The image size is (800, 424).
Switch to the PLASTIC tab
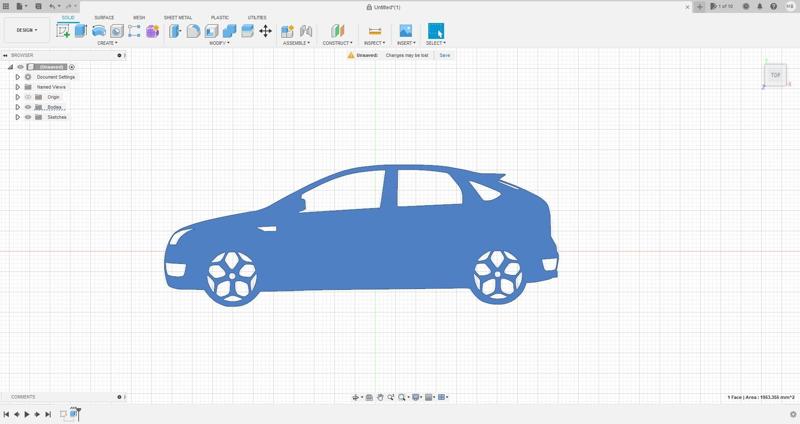coord(220,18)
